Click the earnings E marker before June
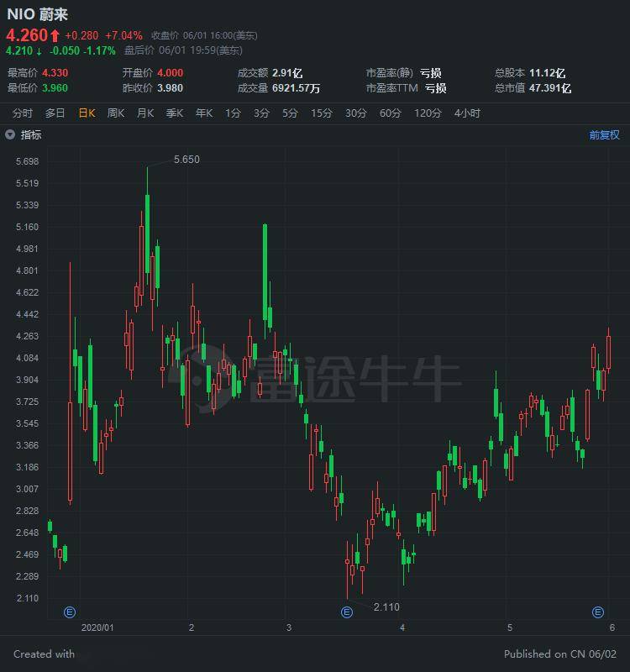This screenshot has height=672, width=630. 598,612
